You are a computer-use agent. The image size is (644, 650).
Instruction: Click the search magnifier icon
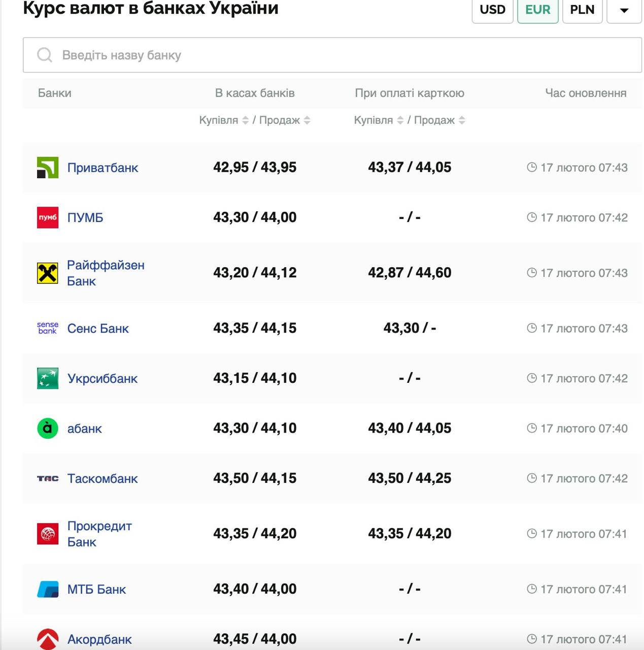pyautogui.click(x=45, y=55)
